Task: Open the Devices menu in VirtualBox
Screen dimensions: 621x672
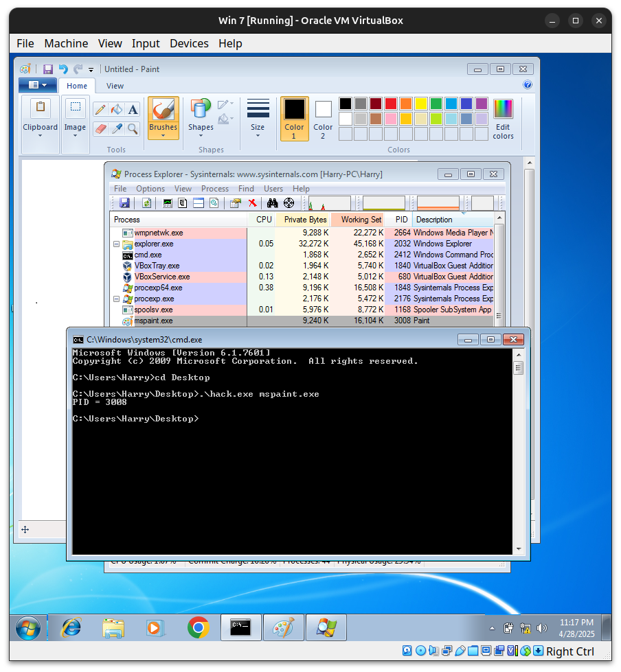Action: [x=189, y=43]
